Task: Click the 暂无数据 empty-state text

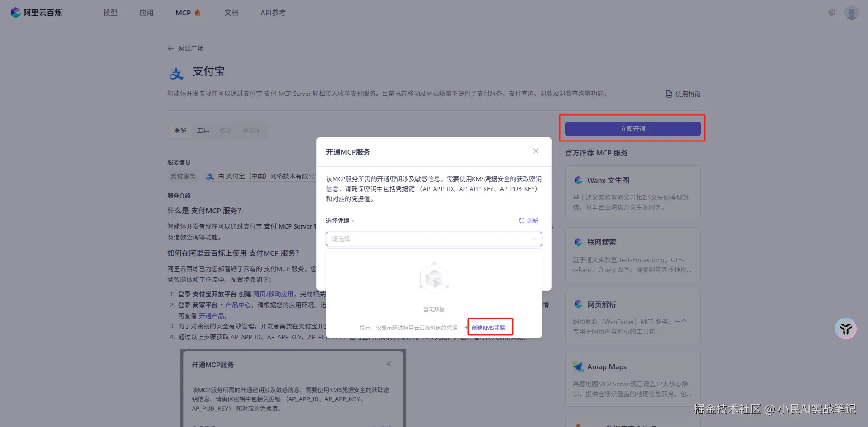Action: click(434, 310)
